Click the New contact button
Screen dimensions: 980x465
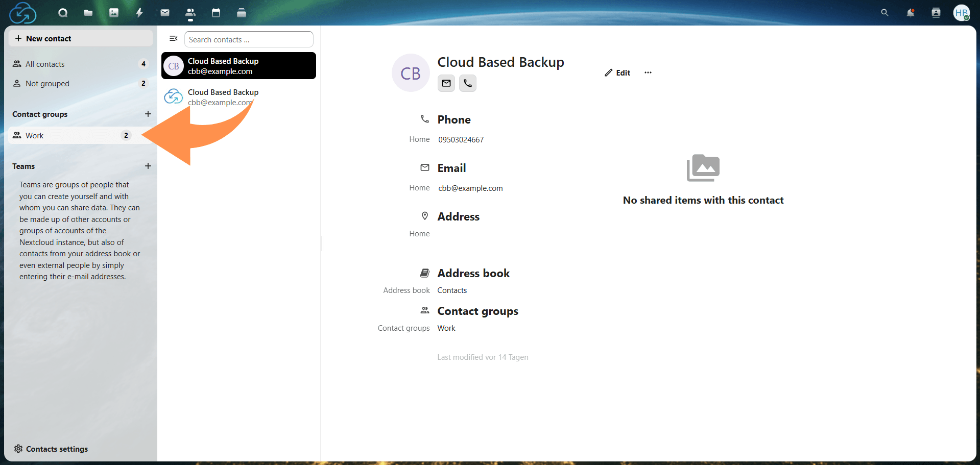click(x=81, y=38)
